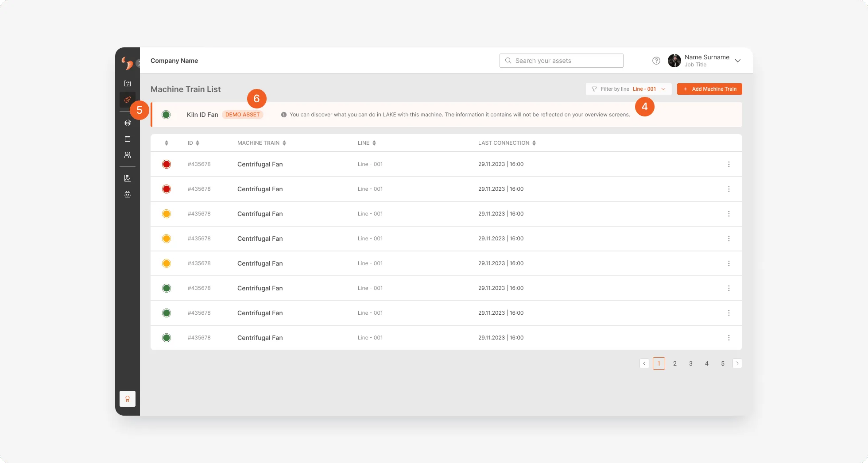The width and height of the screenshot is (868, 463).
Task: Open three-dot menu of first Centrifugal Fan row
Action: click(729, 164)
